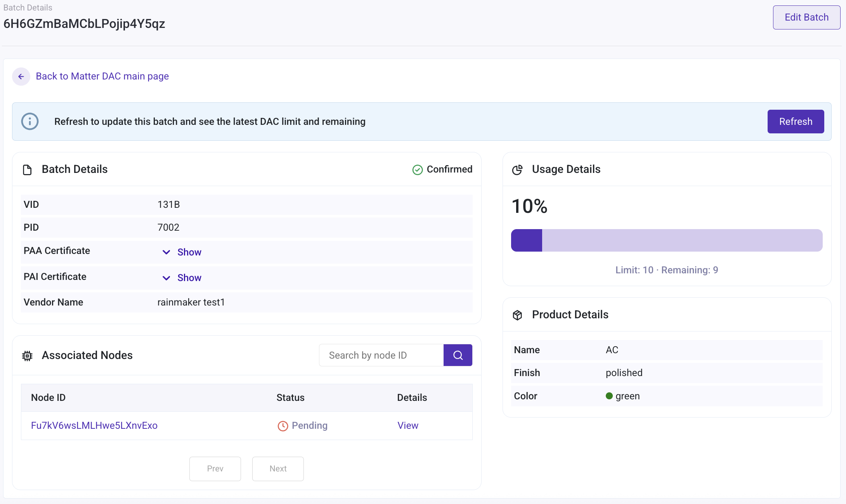This screenshot has width=846, height=504.
Task: Click the pending clock icon in the Status column
Action: 283,426
